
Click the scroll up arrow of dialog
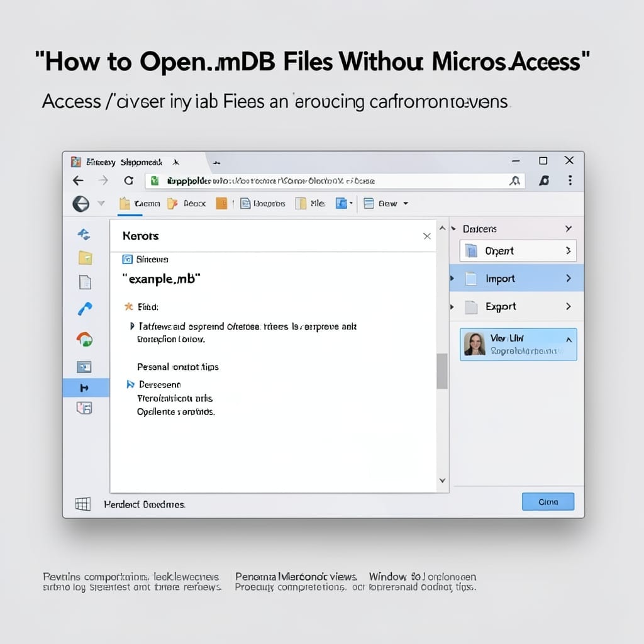click(442, 228)
